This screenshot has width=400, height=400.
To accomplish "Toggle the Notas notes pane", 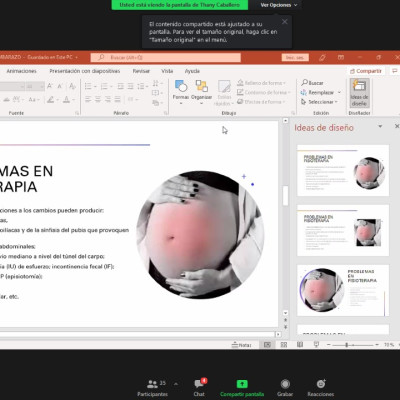I will tap(241, 345).
